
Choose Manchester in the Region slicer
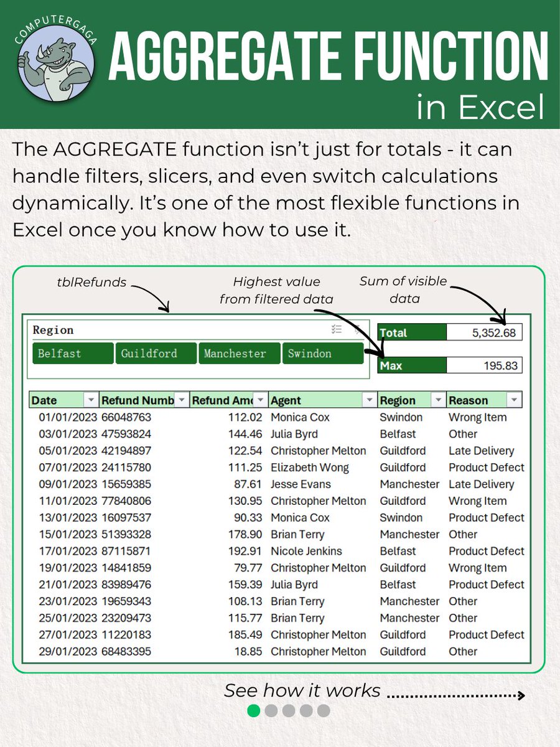click(x=240, y=353)
